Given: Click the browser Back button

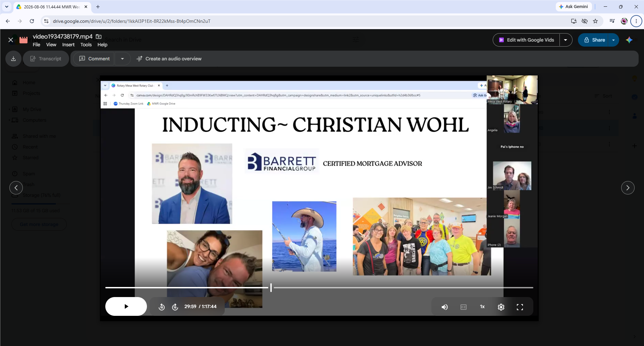Looking at the screenshot, I should coord(8,21).
